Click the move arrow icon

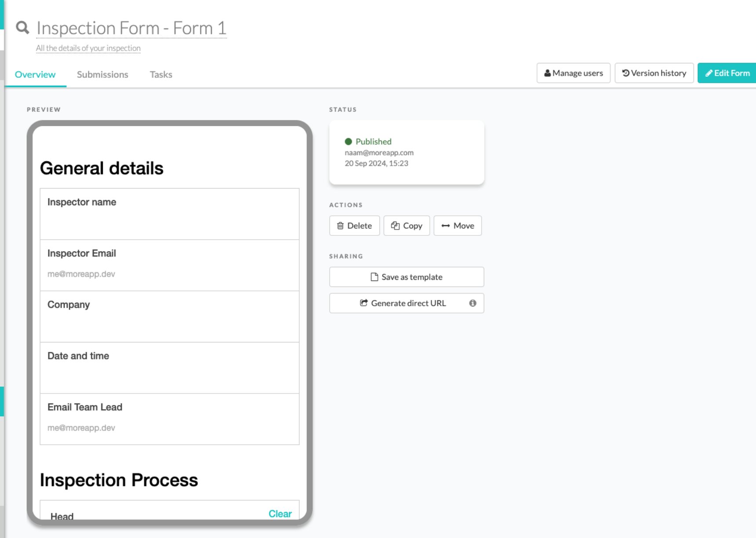446,226
